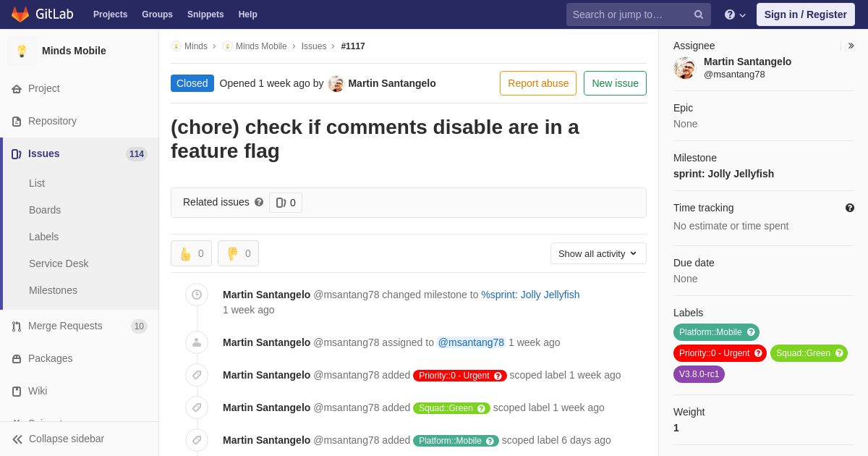Click help icon on activity Squad::Green label
Viewport: 868px width, 456px height.
click(x=481, y=409)
